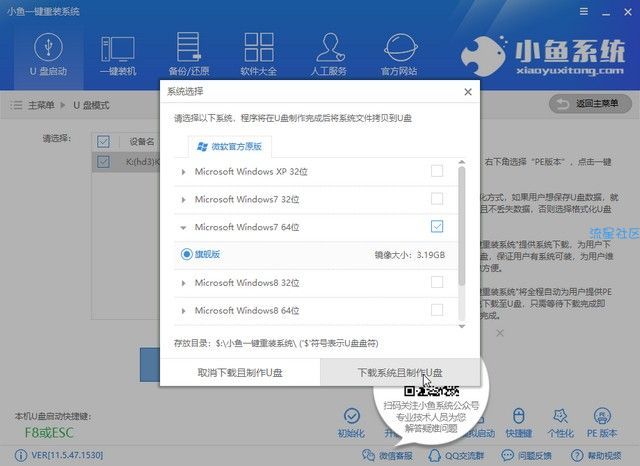This screenshot has width=640, height=466.
Task: Check the Microsoft Windows8 32位 checkbox
Action: tap(437, 282)
